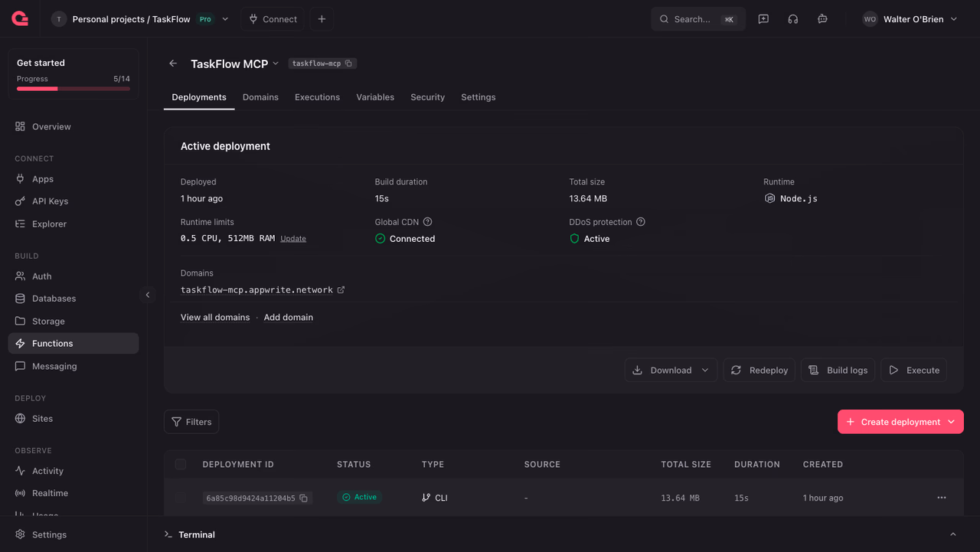Click the Execute button

click(914, 371)
